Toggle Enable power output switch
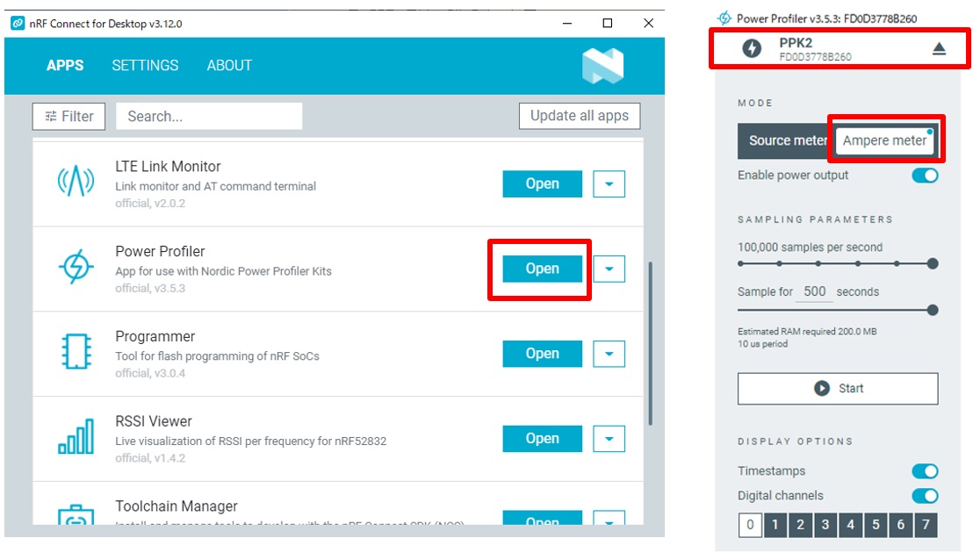Screen dimensions: 973x560 [925, 176]
